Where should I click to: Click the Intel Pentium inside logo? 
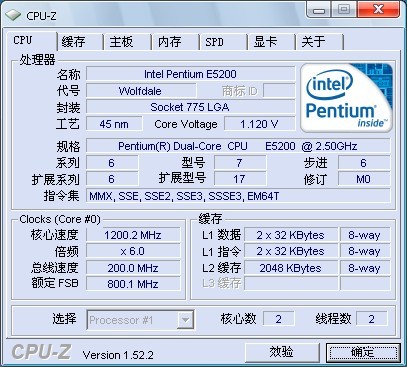(347, 98)
